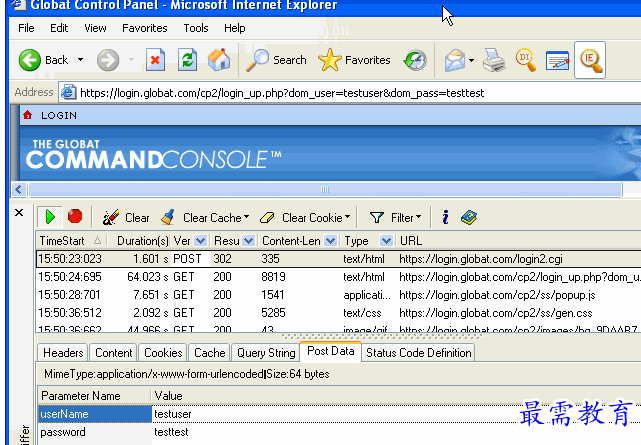Open the Back history dropdown arrow
This screenshot has height=445, width=641.
[81, 60]
